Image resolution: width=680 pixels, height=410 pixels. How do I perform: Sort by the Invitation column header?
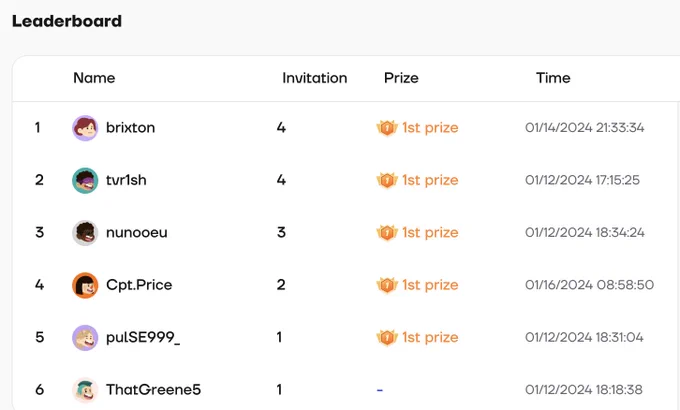pyautogui.click(x=315, y=78)
